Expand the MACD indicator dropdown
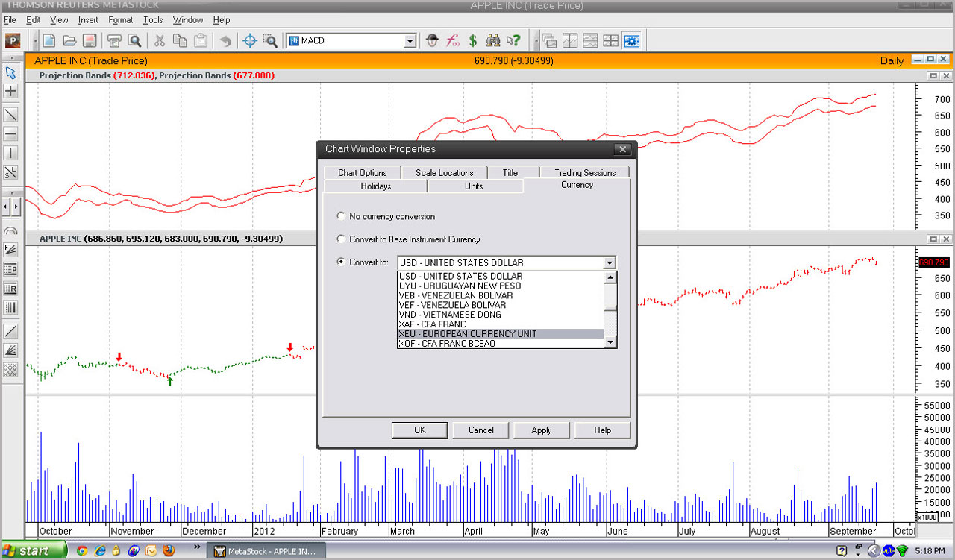 coord(409,41)
